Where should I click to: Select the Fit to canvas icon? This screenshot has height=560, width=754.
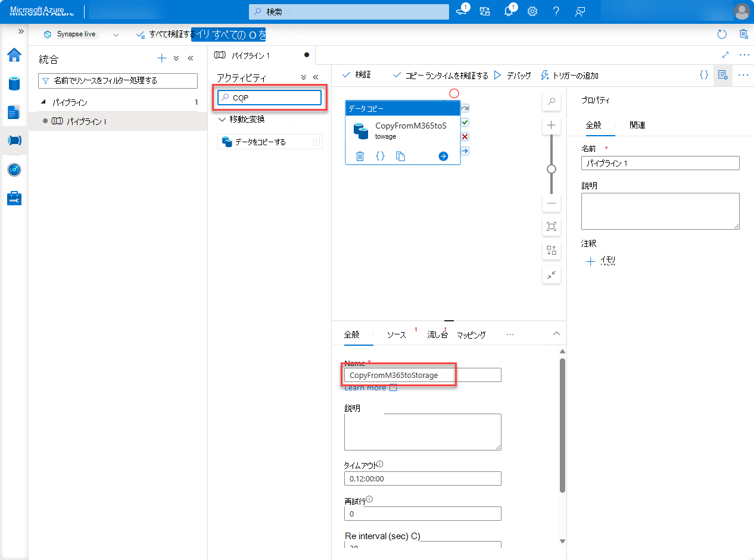tap(551, 227)
